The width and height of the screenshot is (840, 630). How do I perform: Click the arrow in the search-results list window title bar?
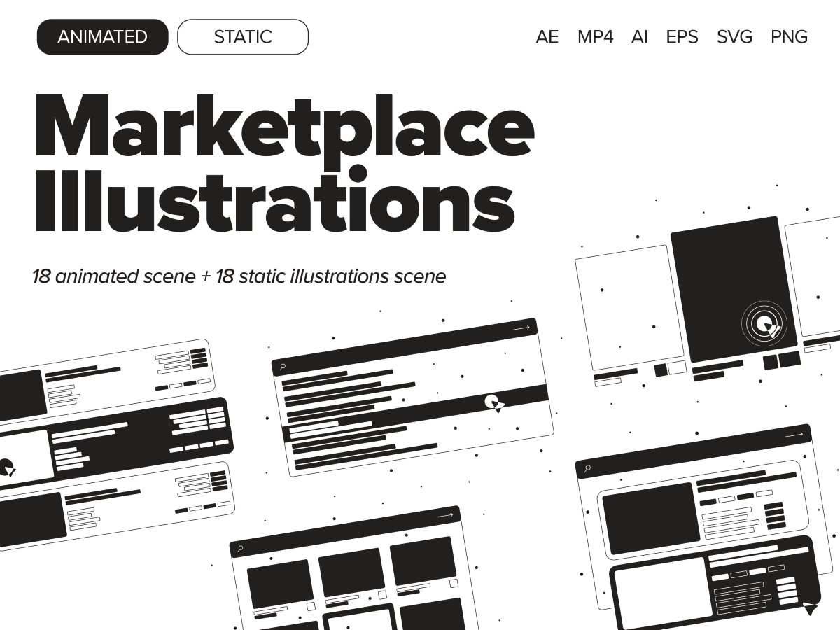521,328
